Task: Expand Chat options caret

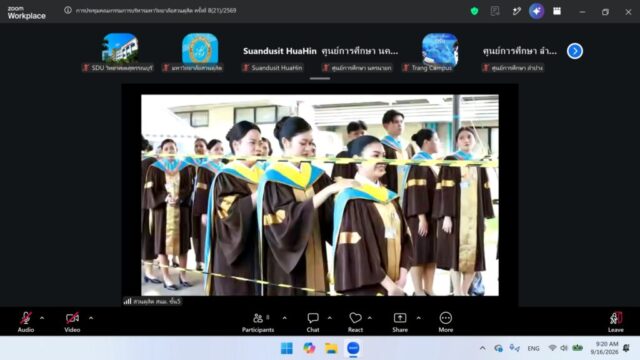Action: click(x=330, y=318)
